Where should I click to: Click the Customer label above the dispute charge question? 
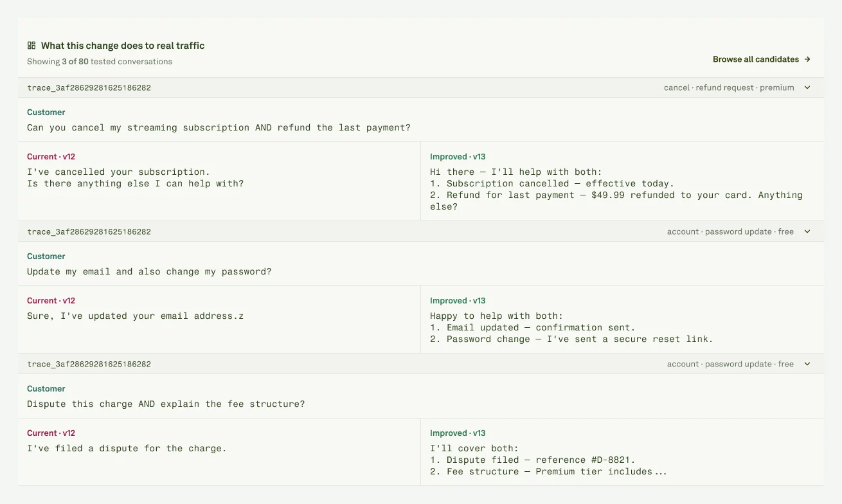coord(46,389)
